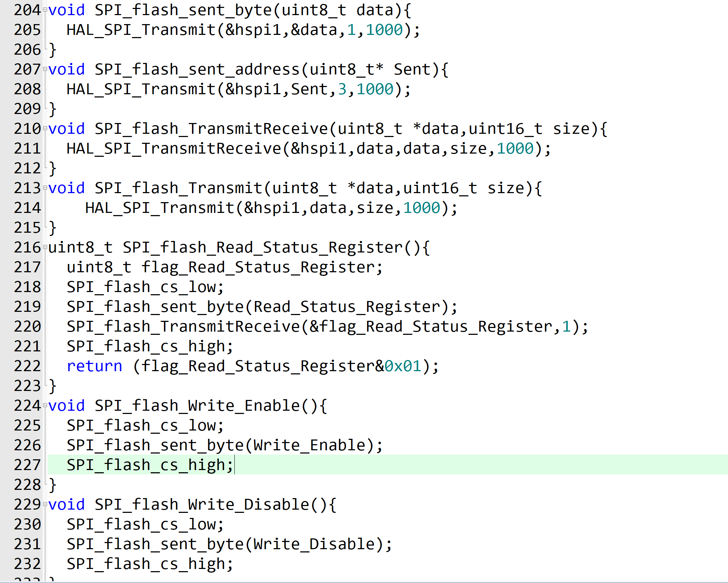The height and width of the screenshot is (583, 728).
Task: Click line number 205 in the gutter
Action: coord(27,30)
